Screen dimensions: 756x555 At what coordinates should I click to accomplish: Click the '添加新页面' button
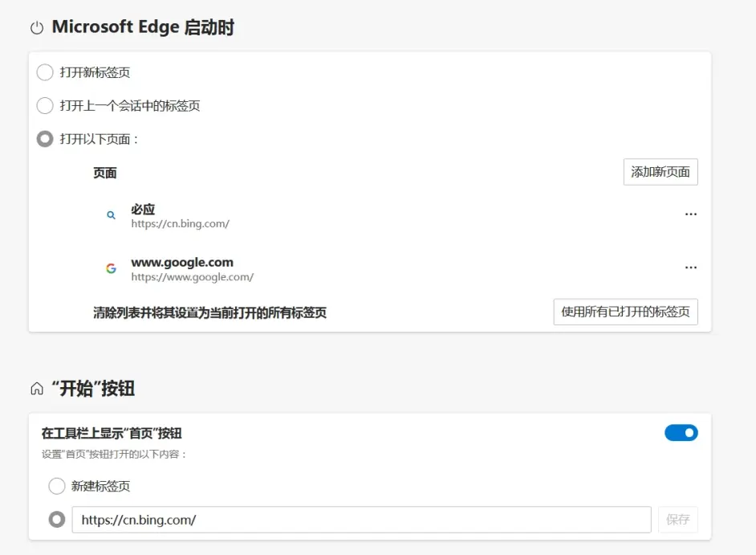(660, 172)
